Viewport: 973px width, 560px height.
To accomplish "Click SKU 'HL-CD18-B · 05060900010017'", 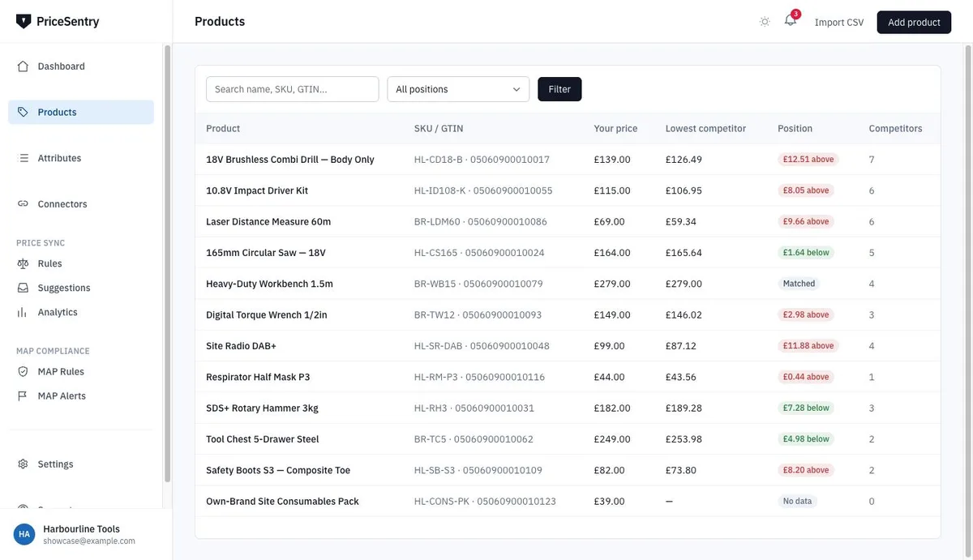I will [x=482, y=160].
